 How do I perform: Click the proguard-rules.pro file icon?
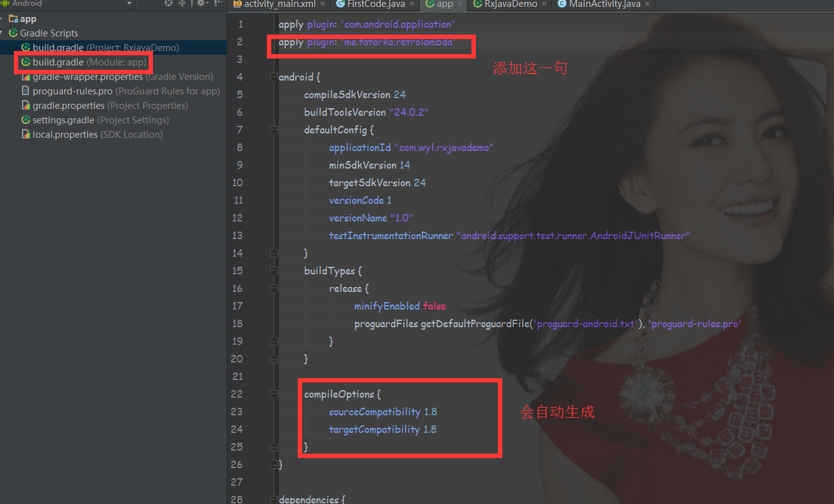coord(26,91)
